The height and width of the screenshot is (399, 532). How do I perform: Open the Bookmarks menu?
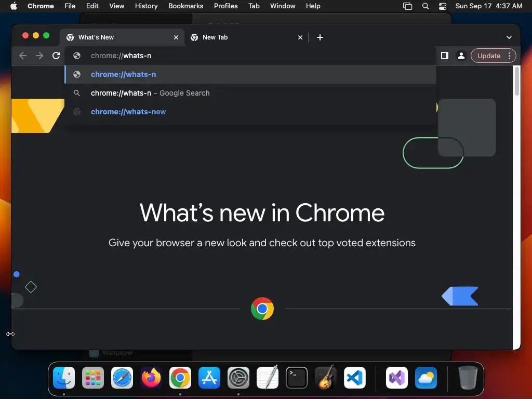point(185,6)
